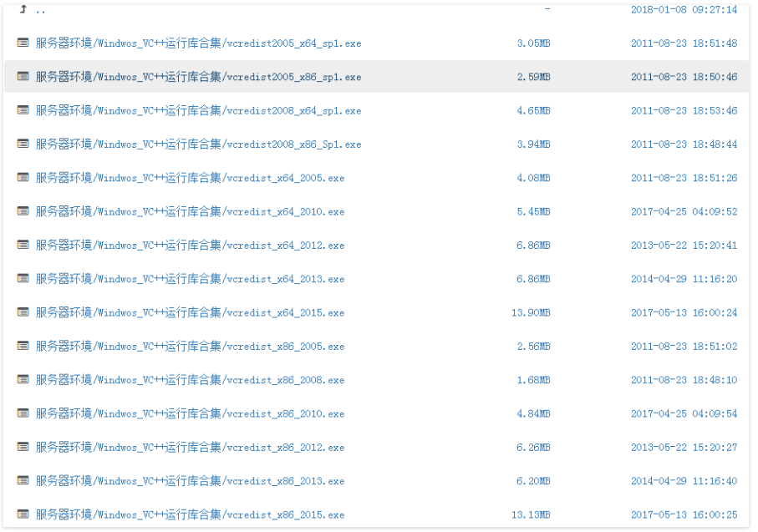Open the vcredist2005_x86_sp1.exe file link
The image size is (758, 532).
(198, 77)
